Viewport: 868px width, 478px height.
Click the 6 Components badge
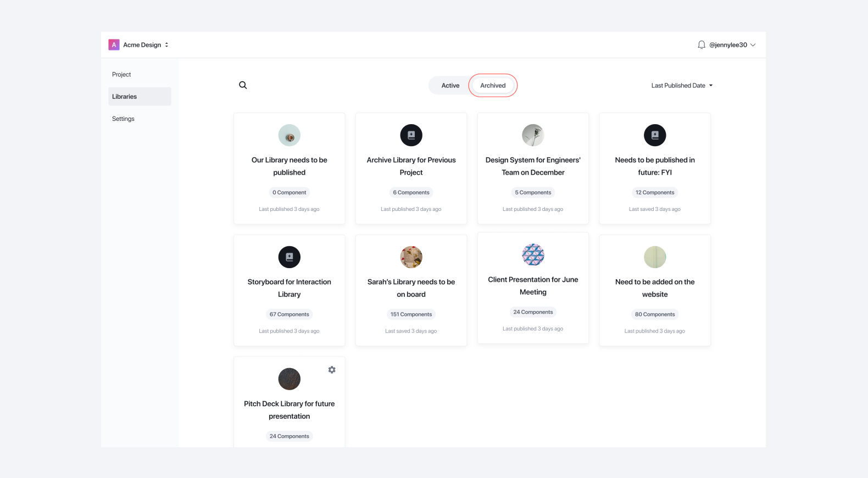click(x=411, y=193)
